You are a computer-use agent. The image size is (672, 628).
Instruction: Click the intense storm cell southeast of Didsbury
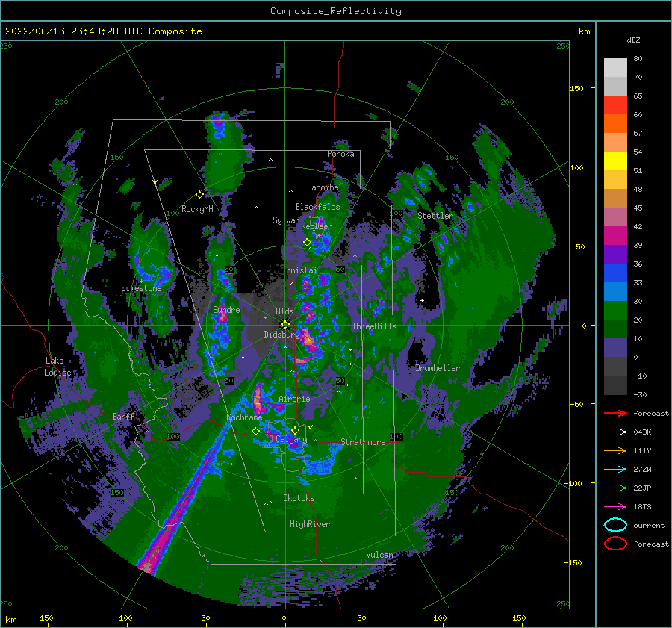[x=308, y=339]
